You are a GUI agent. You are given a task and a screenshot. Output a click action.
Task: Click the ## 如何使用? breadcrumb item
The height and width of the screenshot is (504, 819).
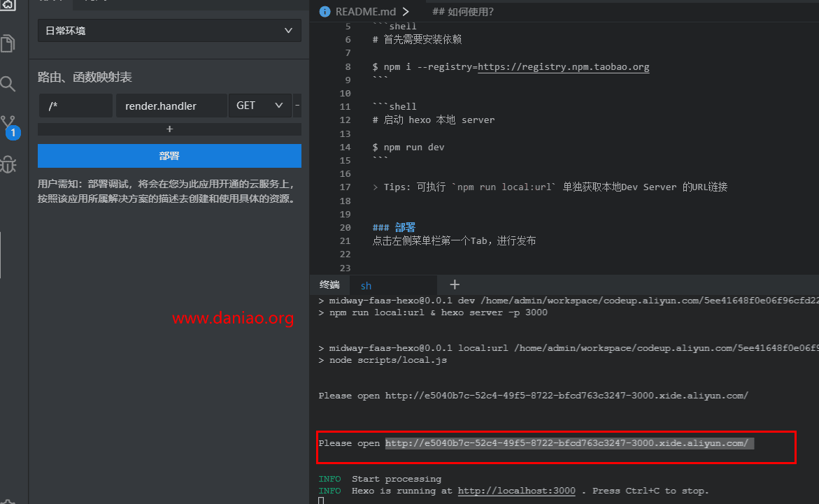pos(463,11)
